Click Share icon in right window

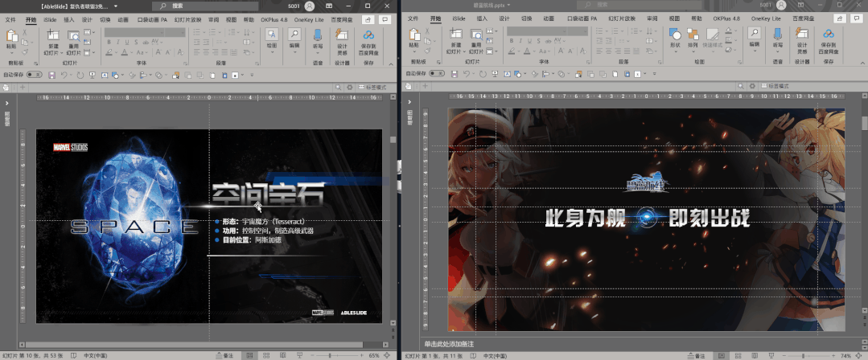click(x=840, y=18)
